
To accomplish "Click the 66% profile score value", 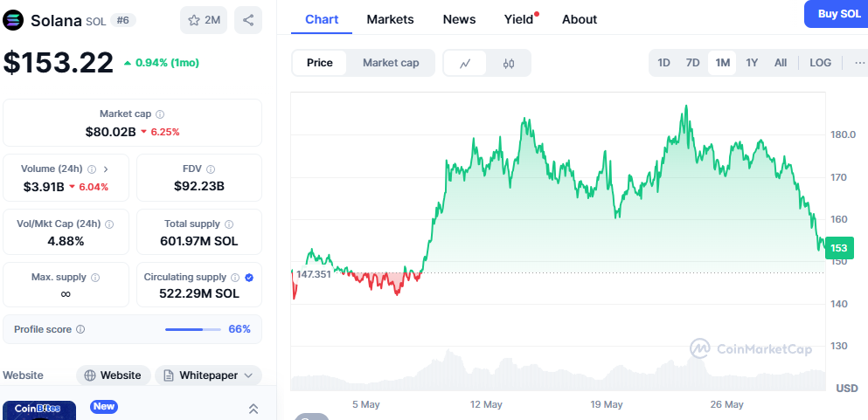I will point(240,329).
